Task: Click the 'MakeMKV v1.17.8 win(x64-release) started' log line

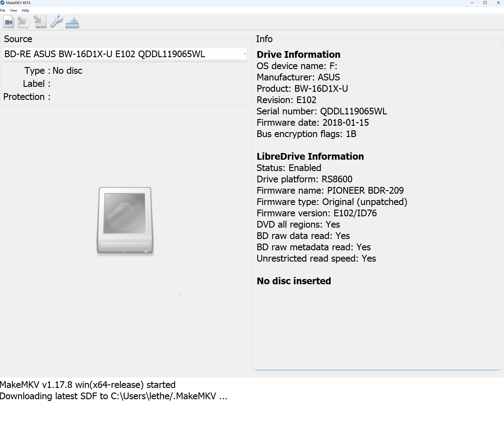Action: (88, 385)
